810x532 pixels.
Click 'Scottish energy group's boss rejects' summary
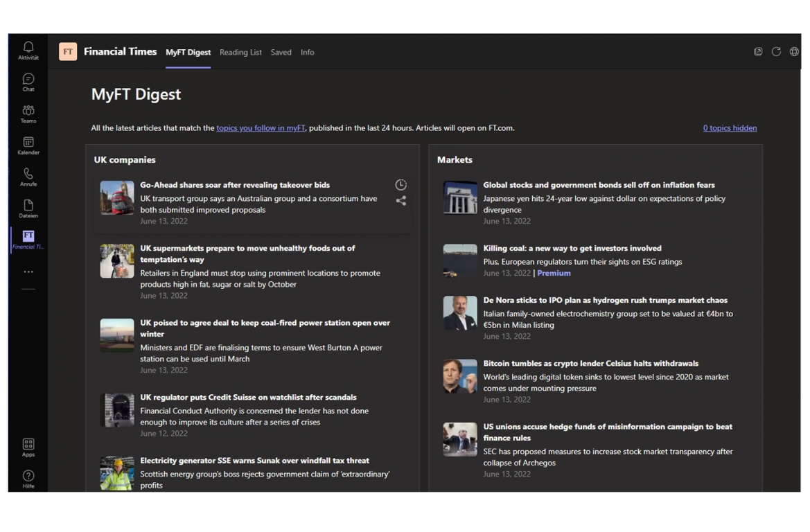(x=265, y=480)
